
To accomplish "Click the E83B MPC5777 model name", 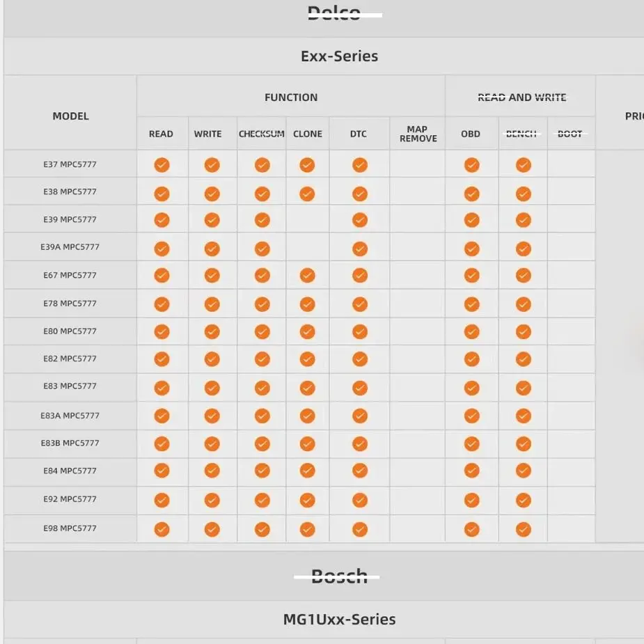I will [x=70, y=443].
